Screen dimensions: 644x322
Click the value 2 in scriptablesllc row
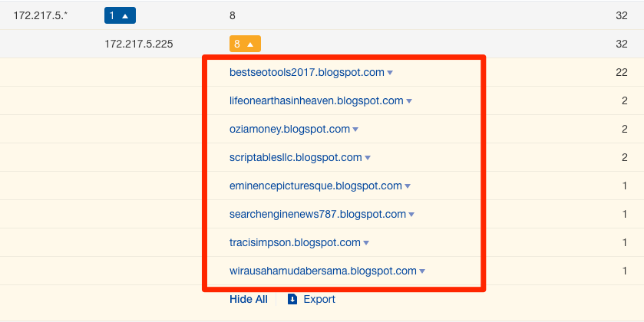pos(624,157)
